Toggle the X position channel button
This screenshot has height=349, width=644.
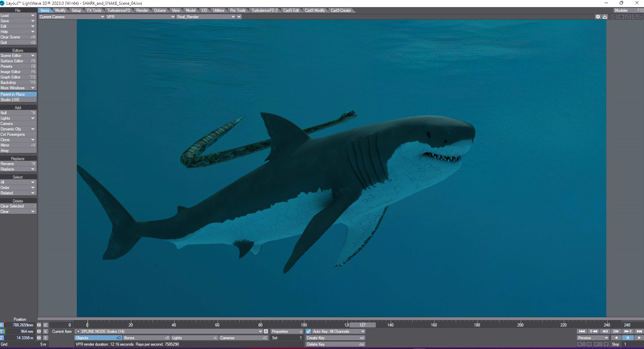click(2, 325)
